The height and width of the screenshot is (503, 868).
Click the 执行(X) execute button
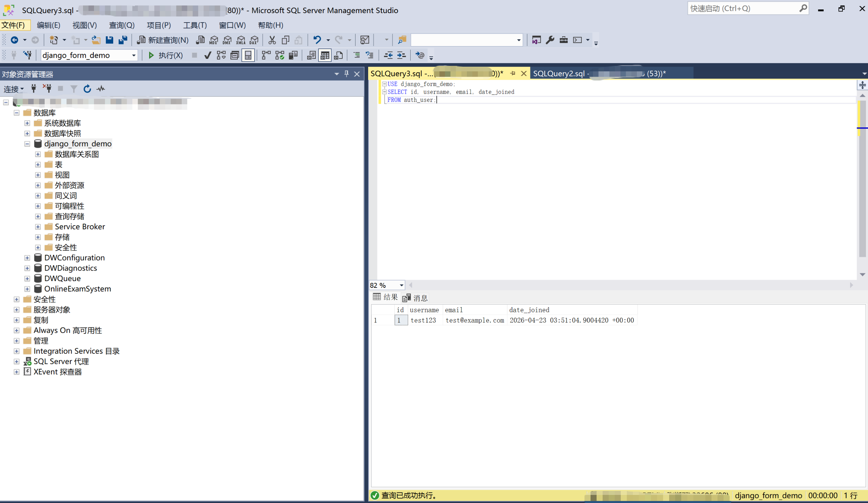(x=165, y=55)
